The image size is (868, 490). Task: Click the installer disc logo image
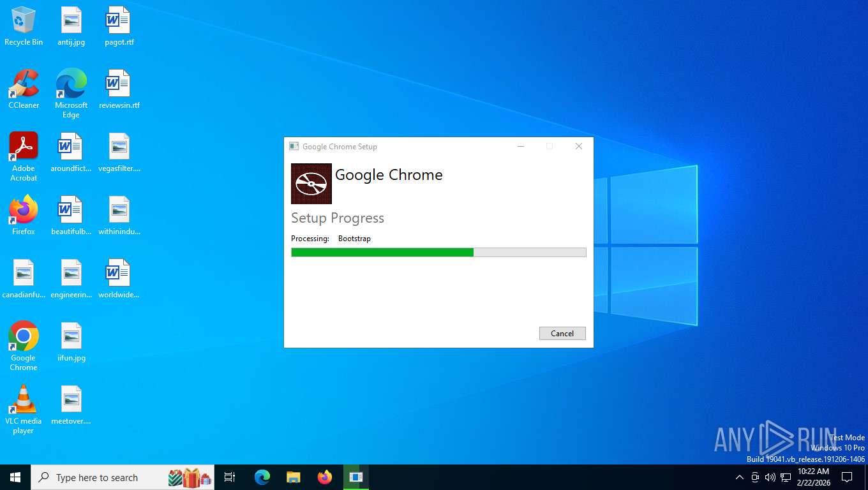click(311, 184)
